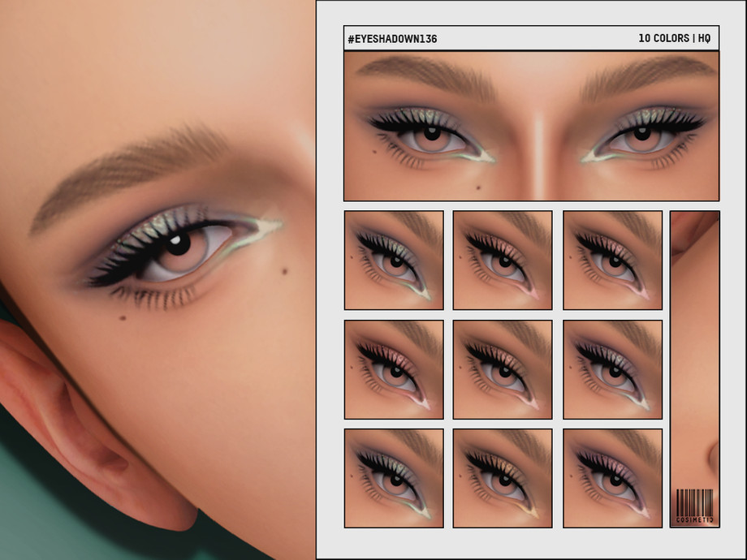Click right eye in the banner preview
The width and height of the screenshot is (747, 560).
(x=641, y=136)
